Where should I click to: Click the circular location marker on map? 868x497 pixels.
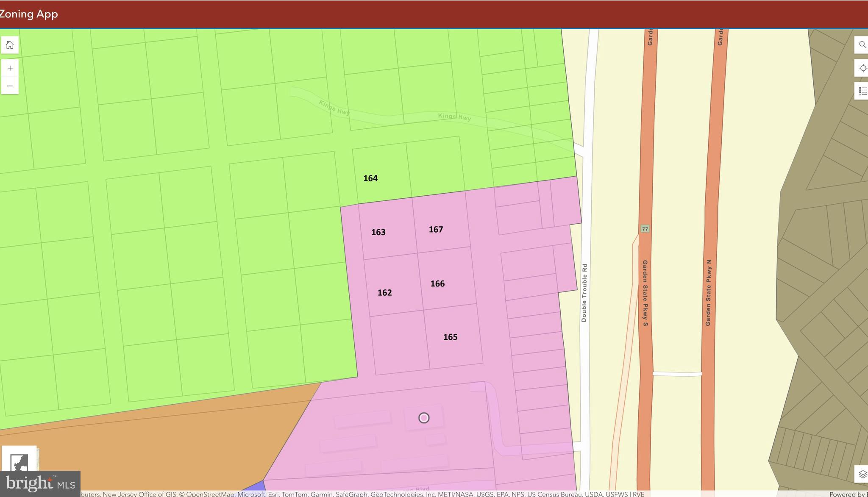pyautogui.click(x=424, y=418)
